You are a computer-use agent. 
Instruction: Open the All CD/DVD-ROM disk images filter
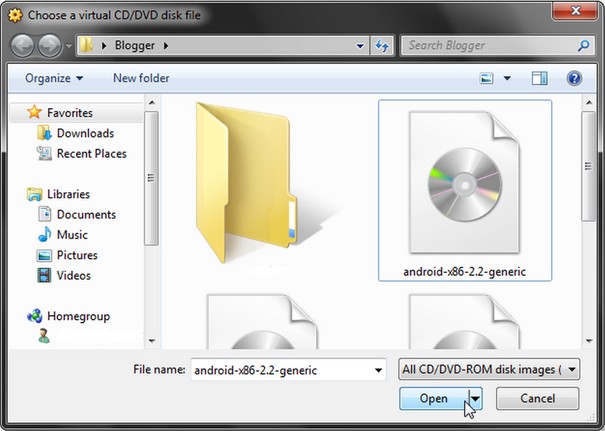click(489, 370)
